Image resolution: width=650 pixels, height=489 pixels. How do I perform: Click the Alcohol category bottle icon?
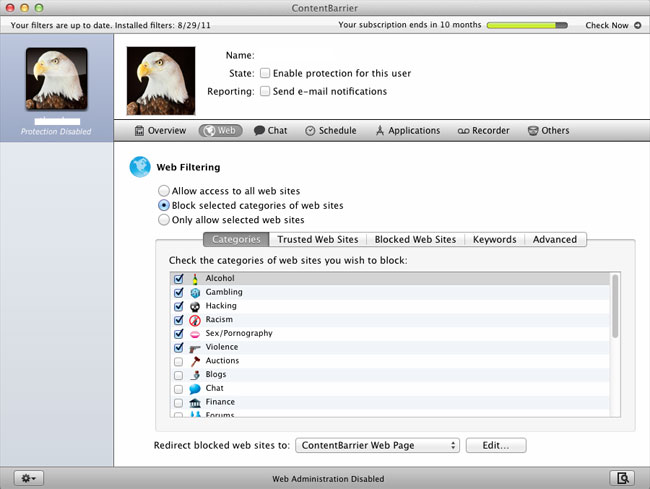(x=195, y=279)
